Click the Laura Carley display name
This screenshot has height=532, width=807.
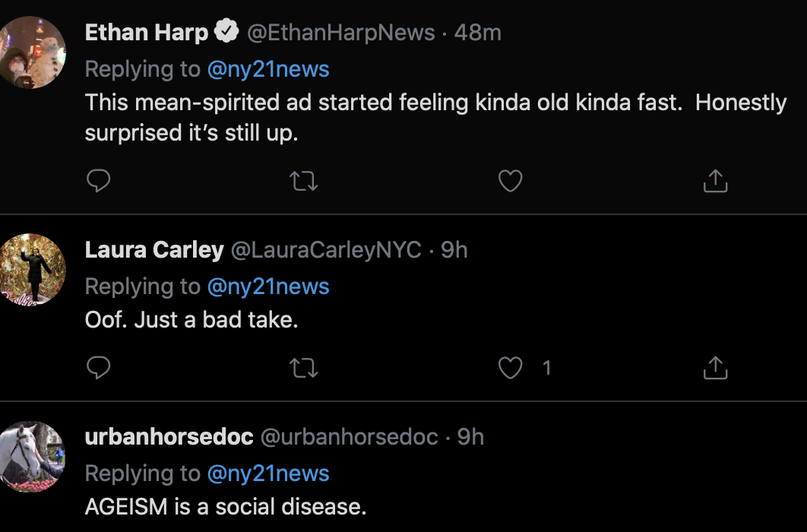(154, 249)
